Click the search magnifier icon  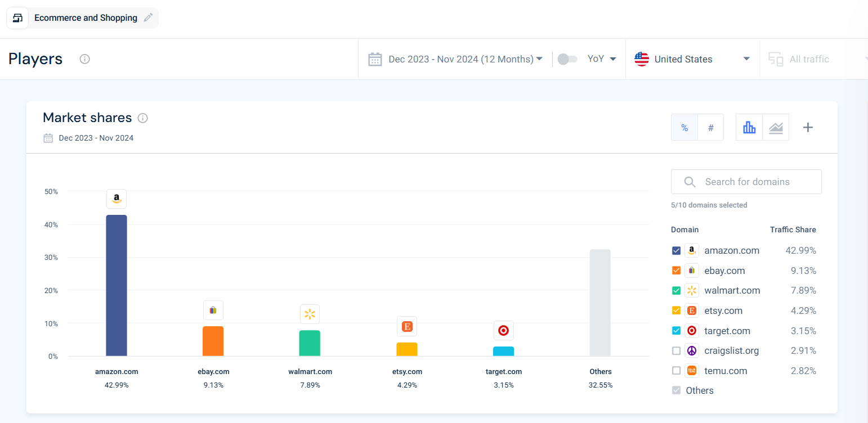pyautogui.click(x=689, y=182)
